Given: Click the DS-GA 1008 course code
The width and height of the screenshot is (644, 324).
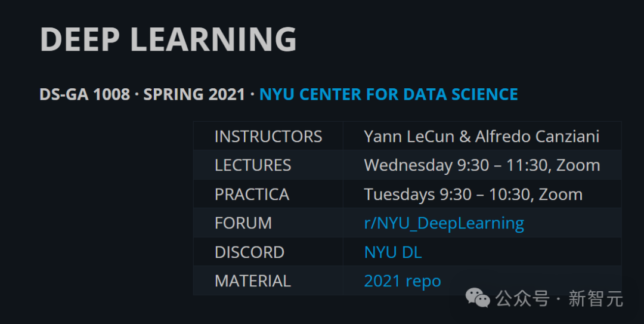Looking at the screenshot, I should (85, 94).
